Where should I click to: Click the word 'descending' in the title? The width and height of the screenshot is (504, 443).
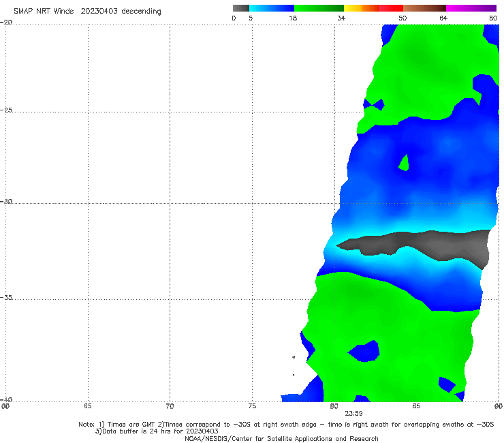click(x=141, y=12)
